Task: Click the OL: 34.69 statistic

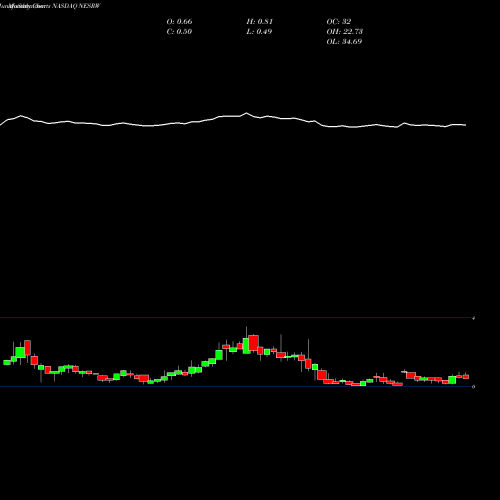Action: (x=344, y=42)
